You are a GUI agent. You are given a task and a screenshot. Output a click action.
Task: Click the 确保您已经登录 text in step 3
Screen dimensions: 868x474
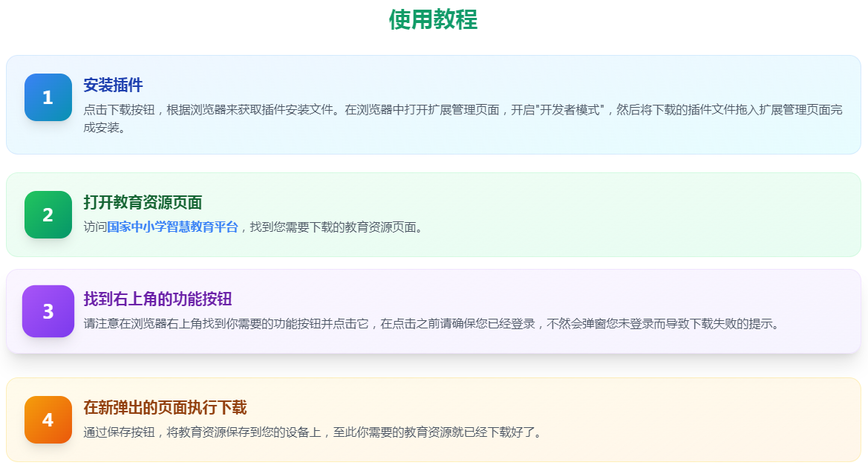[491, 324]
